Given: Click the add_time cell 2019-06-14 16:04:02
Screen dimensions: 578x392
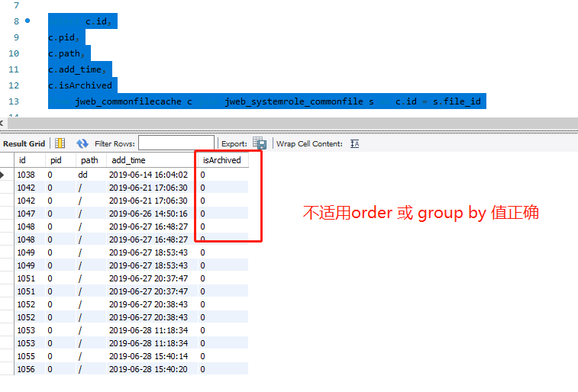Looking at the screenshot, I should coord(148,175).
